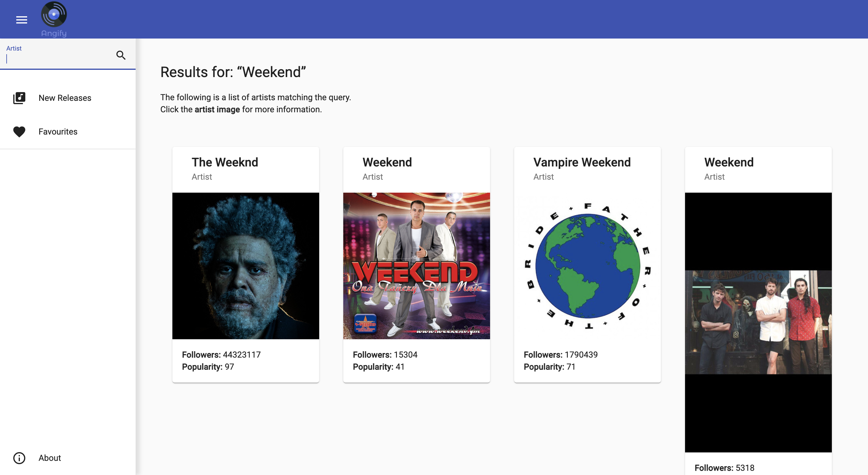Click the Vampire Weekend card title

click(582, 162)
